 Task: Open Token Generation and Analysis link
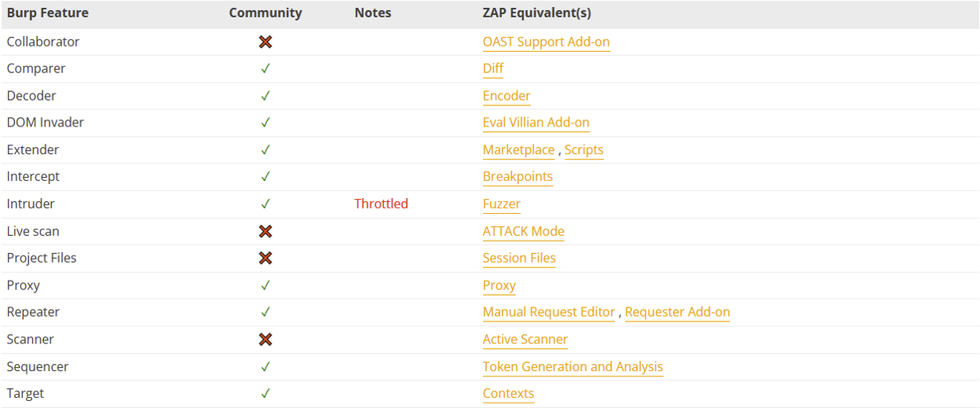(x=572, y=366)
